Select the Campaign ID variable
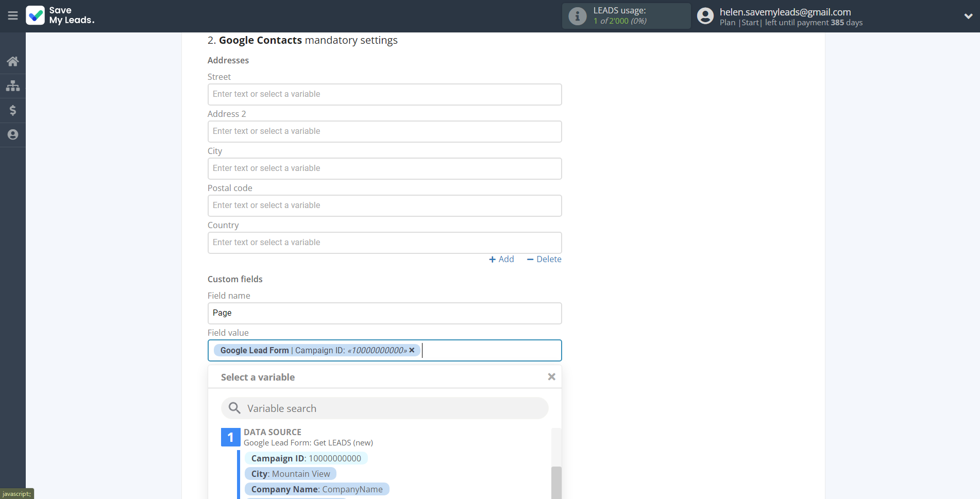Screen dimensions: 980x499 tap(306, 458)
